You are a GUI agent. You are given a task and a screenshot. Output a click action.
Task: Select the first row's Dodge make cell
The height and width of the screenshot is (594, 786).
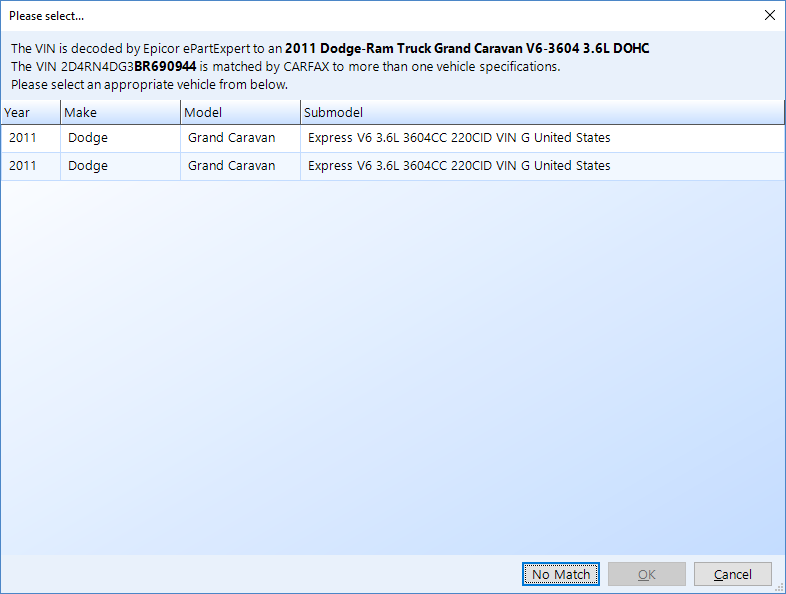tap(120, 138)
